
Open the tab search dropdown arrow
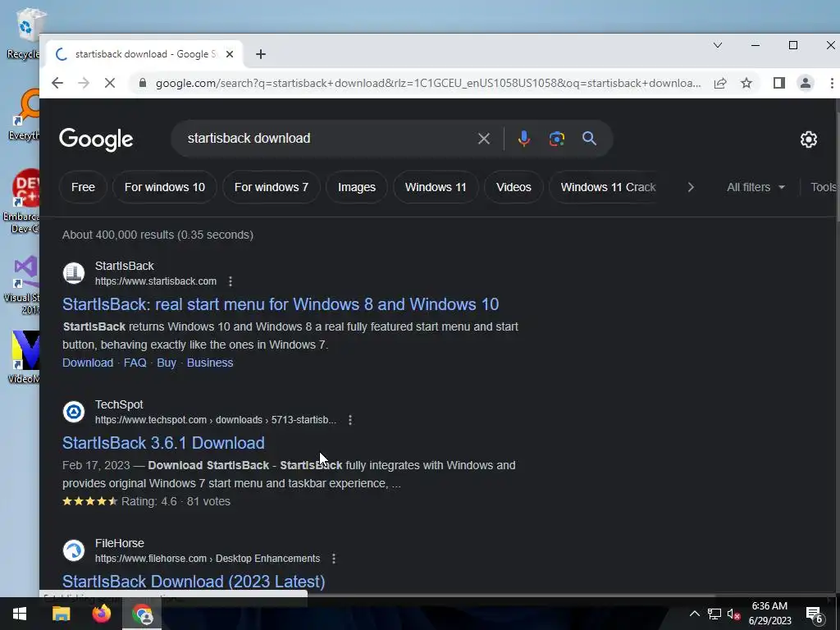point(718,45)
